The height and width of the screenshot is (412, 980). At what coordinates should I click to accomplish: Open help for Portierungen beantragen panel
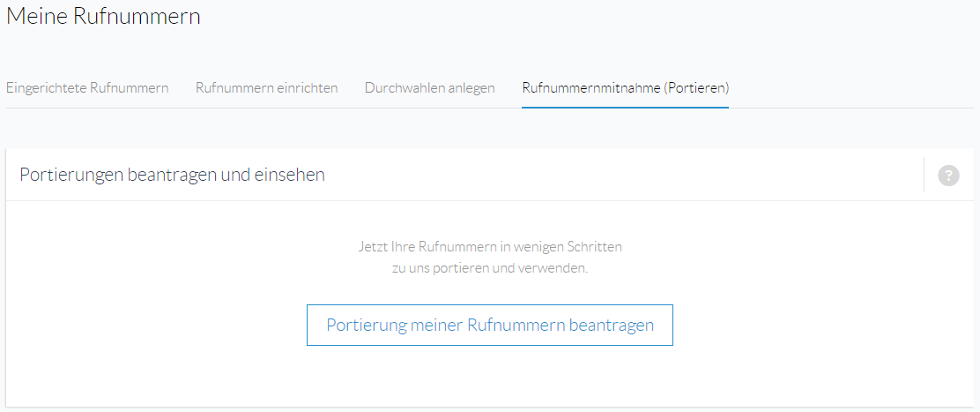[948, 175]
